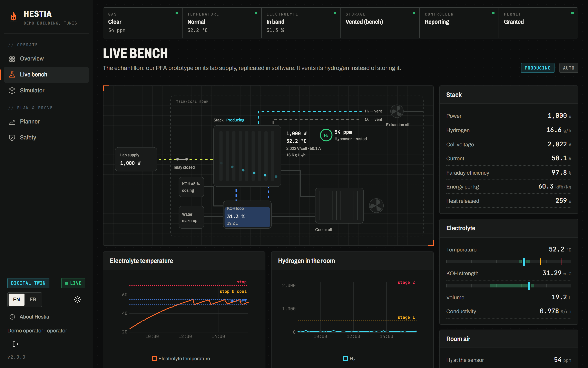Toggle H₂ legend series in chart
The image size is (588, 368).
point(349,359)
